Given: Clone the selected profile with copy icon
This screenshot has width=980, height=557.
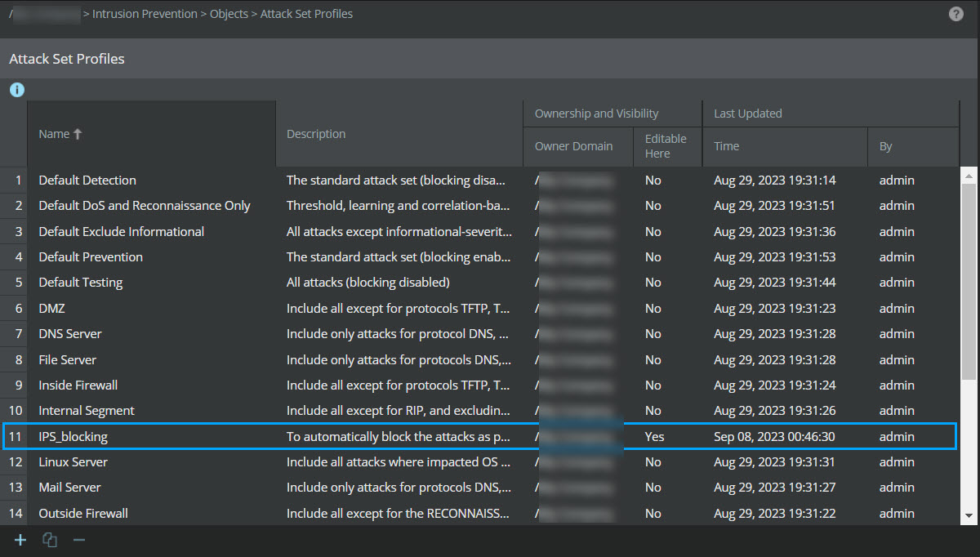Looking at the screenshot, I should coord(50,540).
